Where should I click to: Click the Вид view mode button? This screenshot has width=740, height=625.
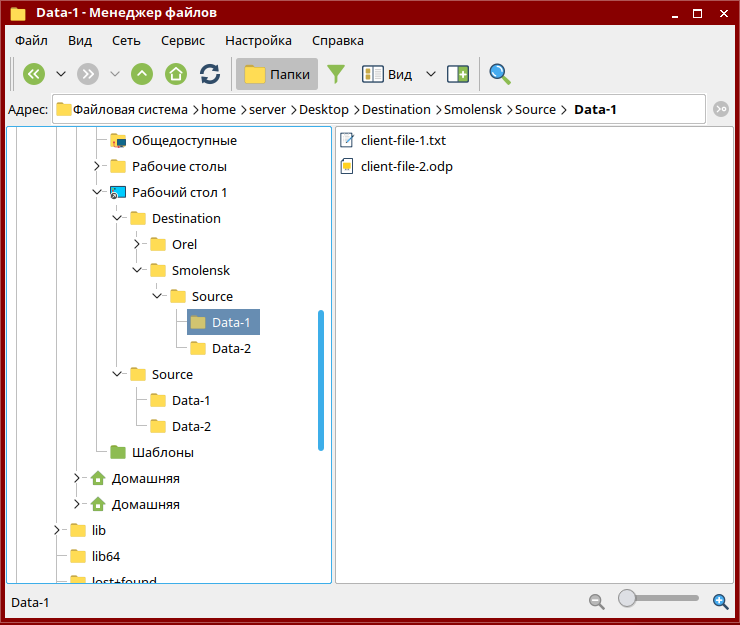387,74
